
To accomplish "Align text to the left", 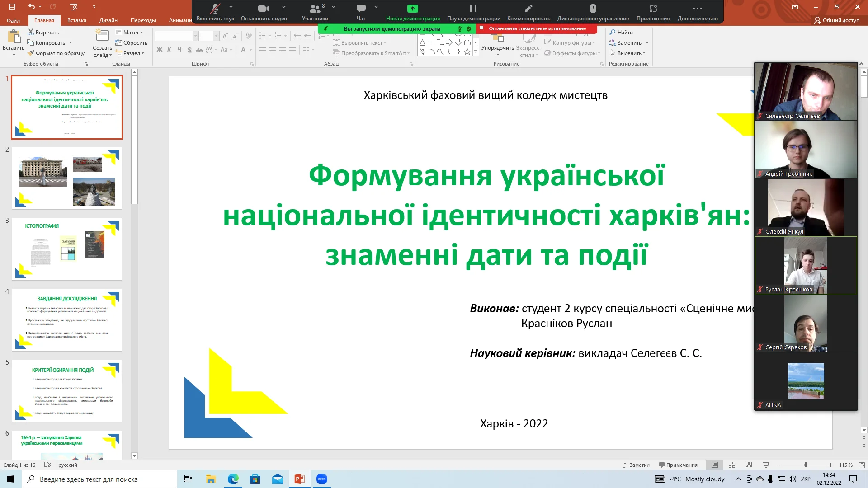I will click(262, 50).
